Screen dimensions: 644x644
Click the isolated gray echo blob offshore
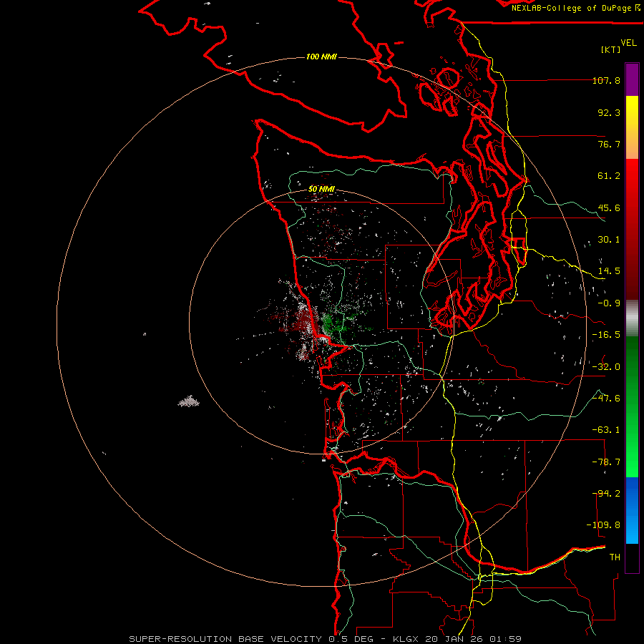pyautogui.click(x=188, y=401)
